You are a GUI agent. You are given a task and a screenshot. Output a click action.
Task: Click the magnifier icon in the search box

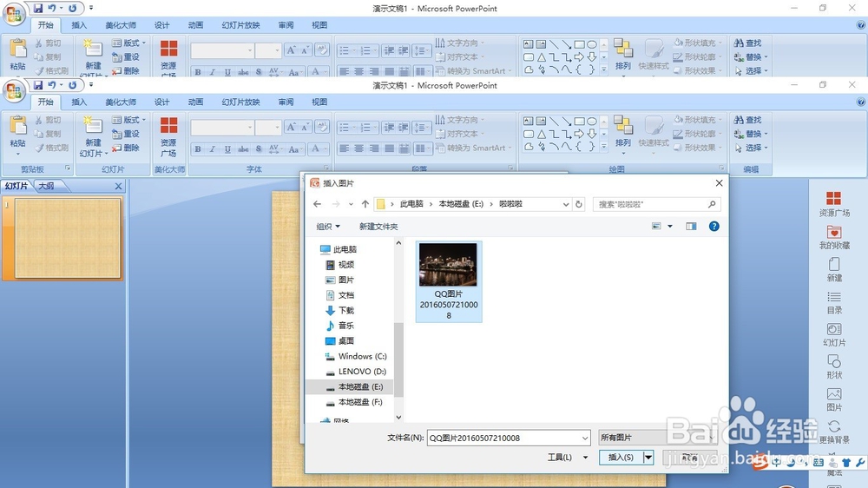(x=712, y=204)
